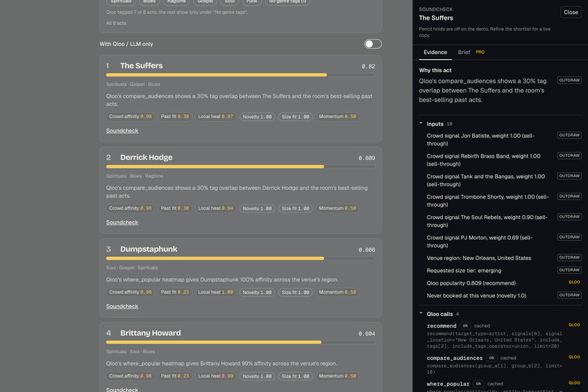This screenshot has height=392, width=588.
Task: Switch to the Evidence tab
Action: pos(435,52)
